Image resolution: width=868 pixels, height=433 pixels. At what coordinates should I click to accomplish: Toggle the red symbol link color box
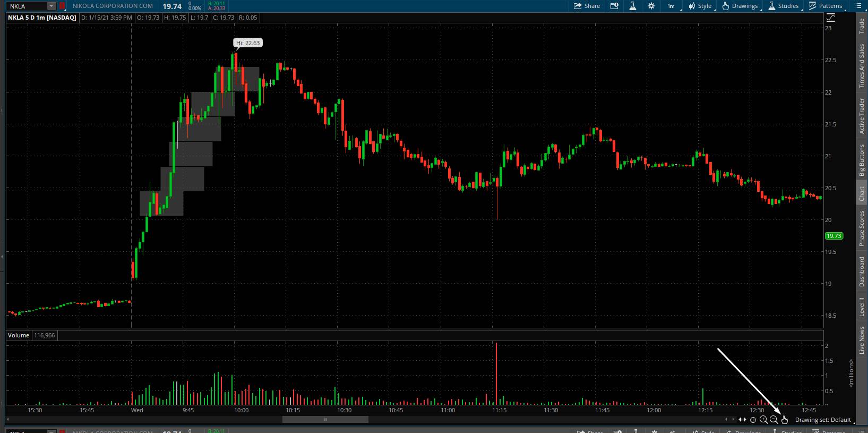[x=62, y=6]
